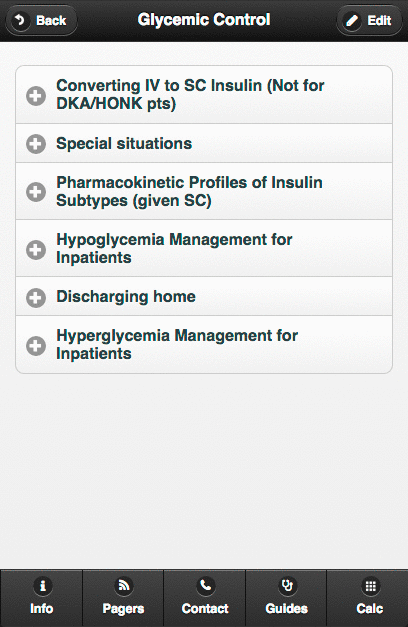Viewport: 408px width, 627px height.
Task: Expand the Special situations row
Action: click(204, 144)
